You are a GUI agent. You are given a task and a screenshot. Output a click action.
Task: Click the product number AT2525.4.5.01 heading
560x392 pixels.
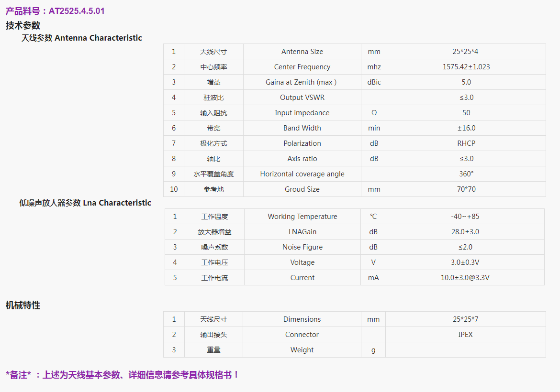55,11
